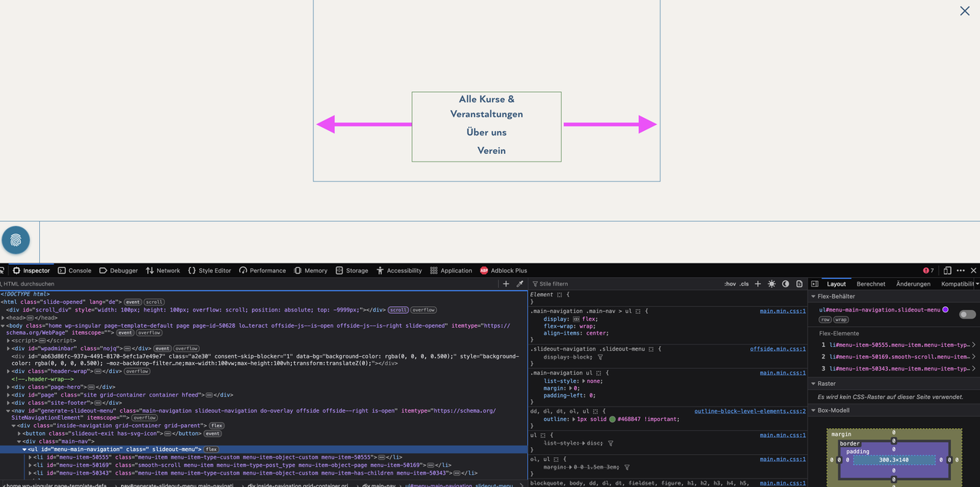
Task: Click the fingerprint cookie consent icon
Action: 15,240
